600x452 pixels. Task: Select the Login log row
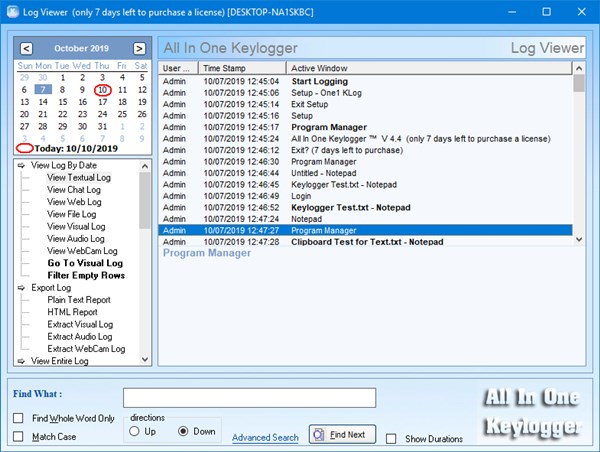pos(365,196)
